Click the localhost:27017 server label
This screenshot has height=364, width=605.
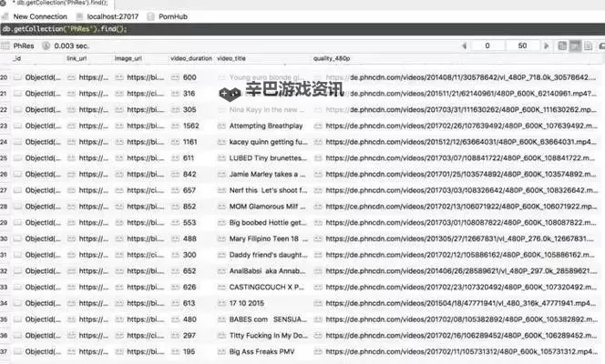pos(113,16)
